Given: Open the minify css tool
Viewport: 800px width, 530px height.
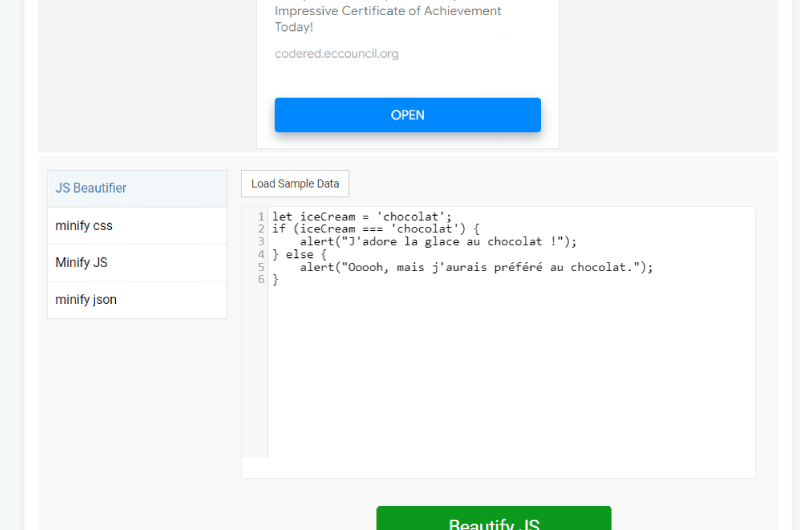Looking at the screenshot, I should tap(137, 225).
